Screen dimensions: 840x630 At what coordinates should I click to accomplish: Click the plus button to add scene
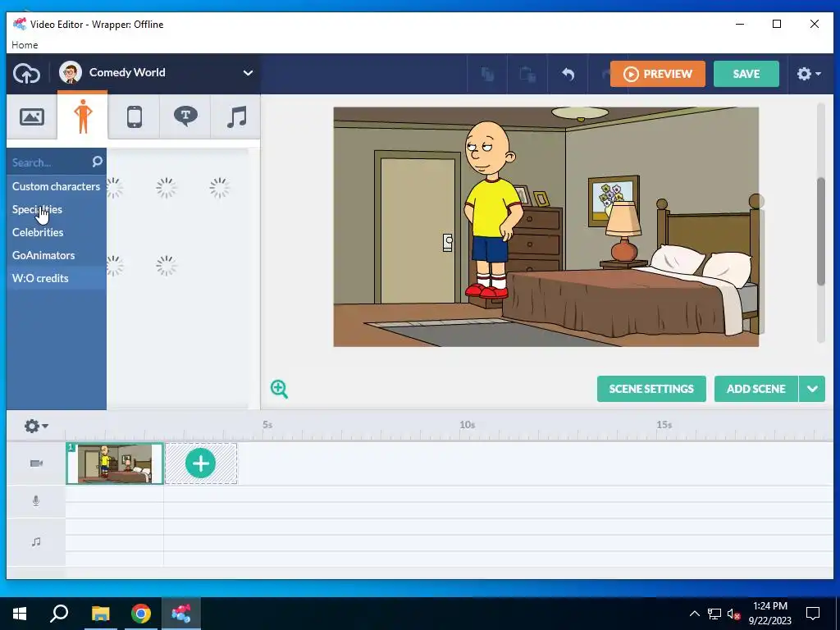[x=200, y=463]
